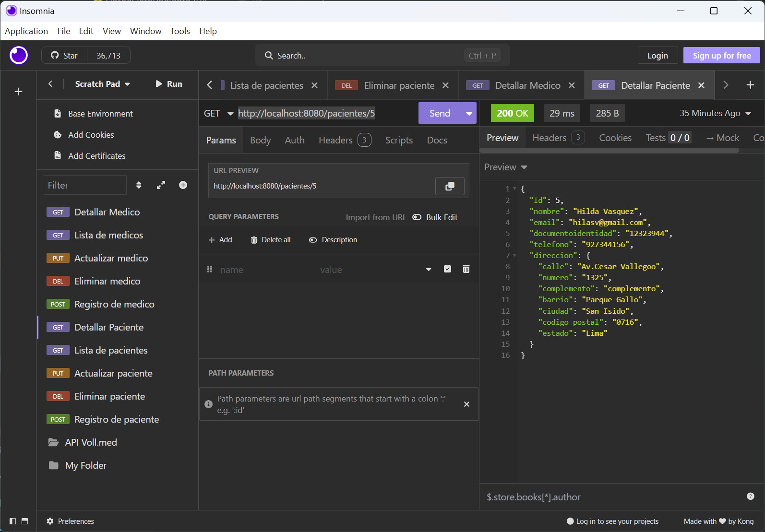Close the Detallar Paciente tab

click(x=701, y=85)
